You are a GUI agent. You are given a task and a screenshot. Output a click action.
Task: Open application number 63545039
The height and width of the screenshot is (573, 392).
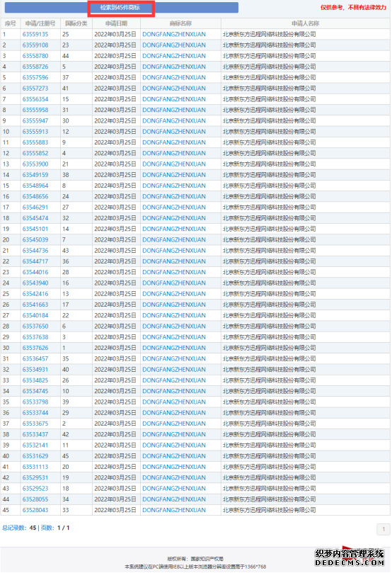[x=35, y=239]
